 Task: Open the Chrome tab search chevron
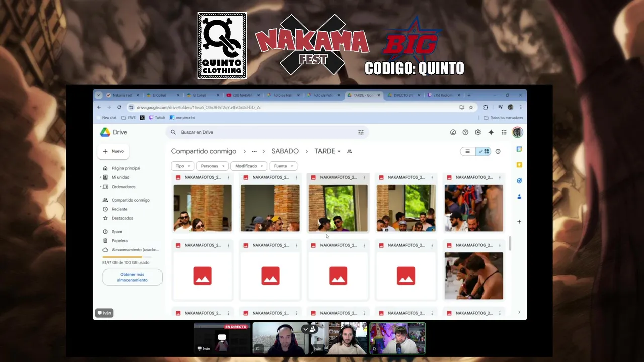(99, 95)
